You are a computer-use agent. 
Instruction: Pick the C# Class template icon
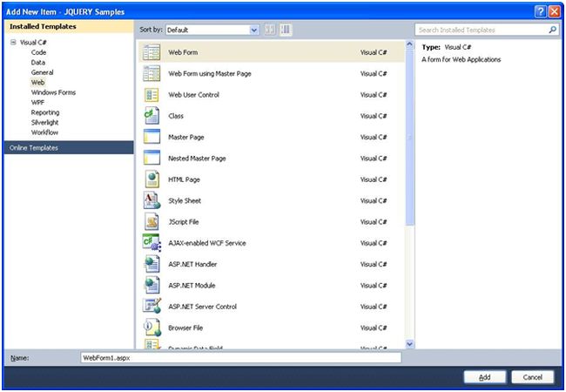[x=152, y=116]
